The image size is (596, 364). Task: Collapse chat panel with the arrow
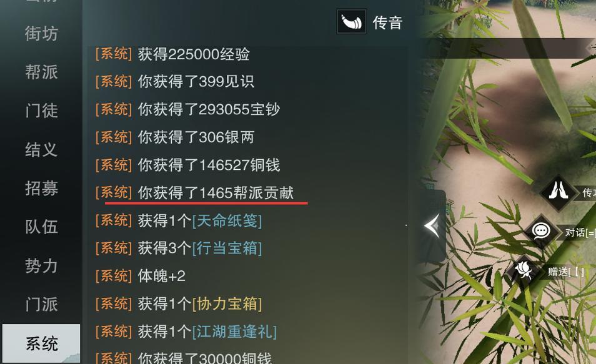click(x=432, y=225)
